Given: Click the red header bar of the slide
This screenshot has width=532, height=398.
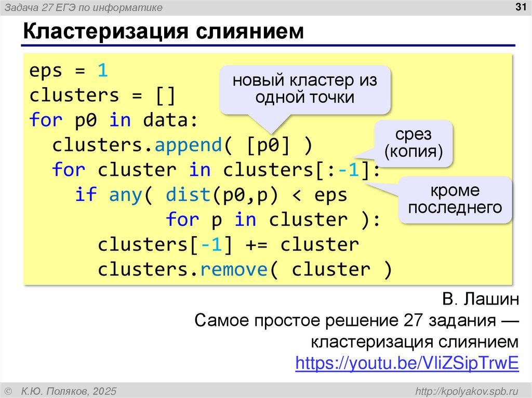Looking at the screenshot, I should [266, 7].
